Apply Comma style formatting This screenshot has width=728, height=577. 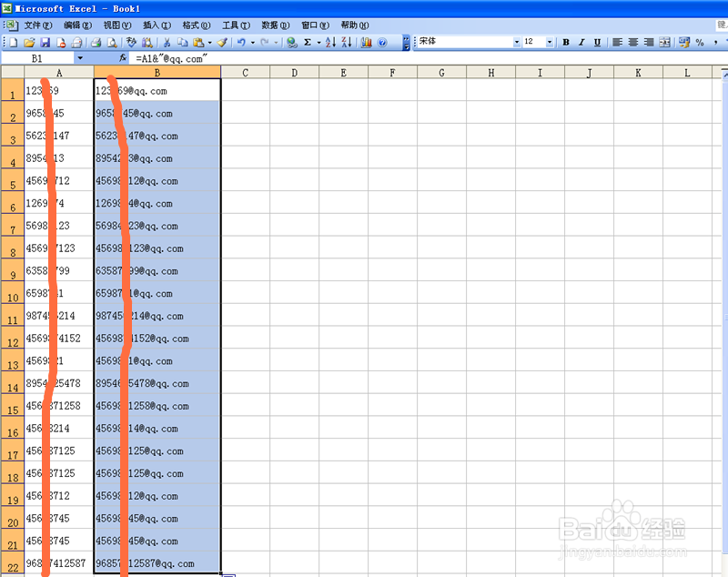(x=715, y=42)
